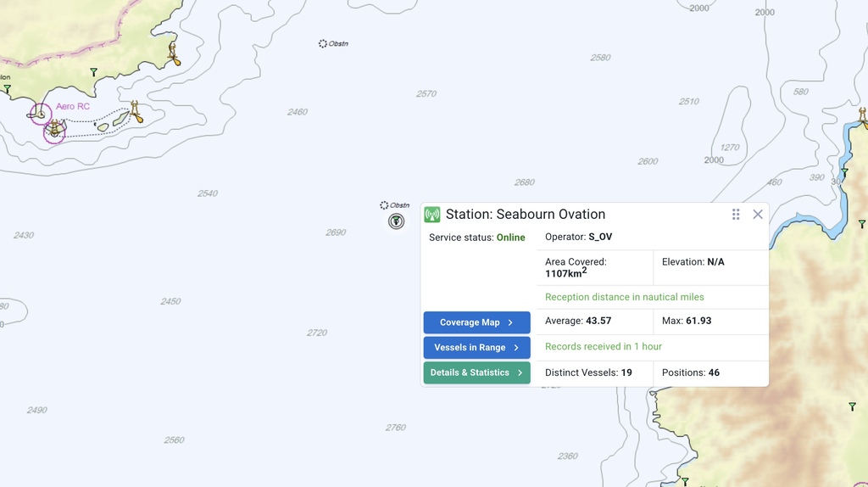Viewport: 868px width, 487px height.
Task: Click the green antenna station icon in popup header
Action: (x=431, y=215)
